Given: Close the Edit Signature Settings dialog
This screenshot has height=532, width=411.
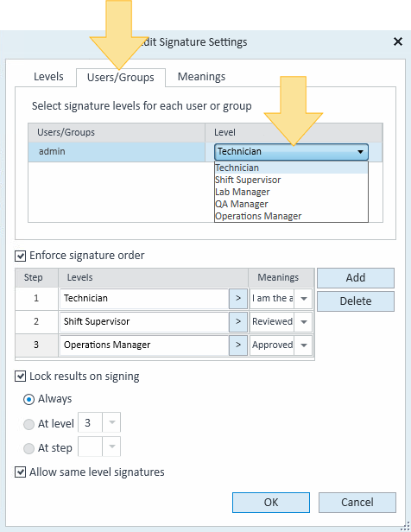Looking at the screenshot, I should click(x=398, y=41).
